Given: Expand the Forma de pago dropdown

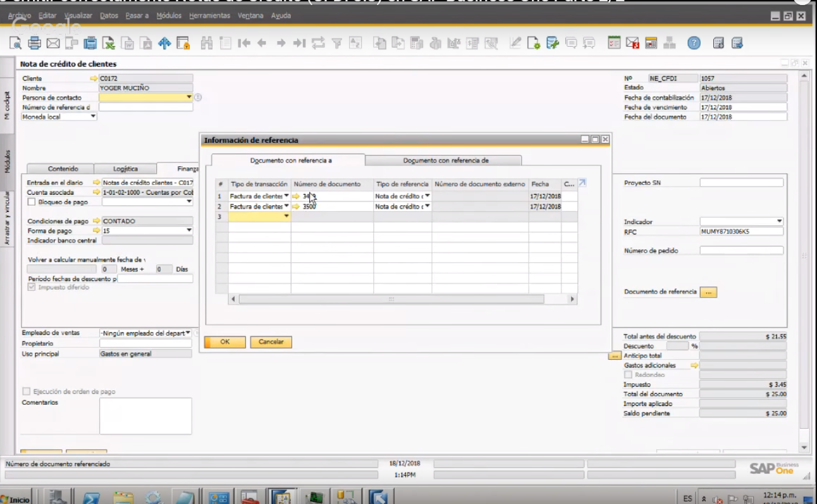Looking at the screenshot, I should tap(188, 231).
